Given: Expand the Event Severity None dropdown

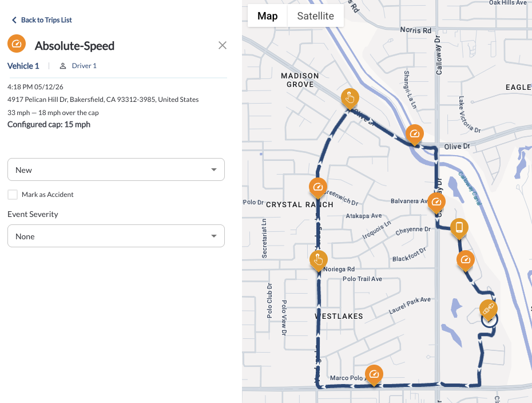Looking at the screenshot, I should pos(116,236).
